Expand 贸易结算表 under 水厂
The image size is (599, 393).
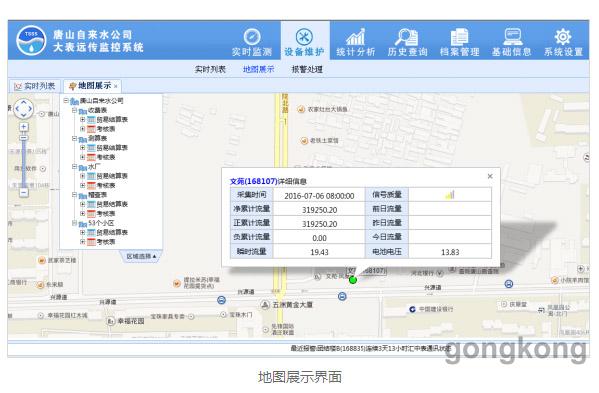click(83, 176)
